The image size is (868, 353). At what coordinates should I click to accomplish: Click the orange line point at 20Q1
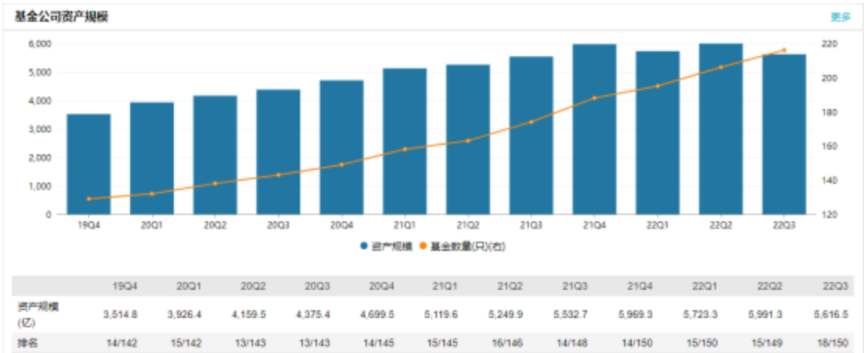pyautogui.click(x=152, y=194)
